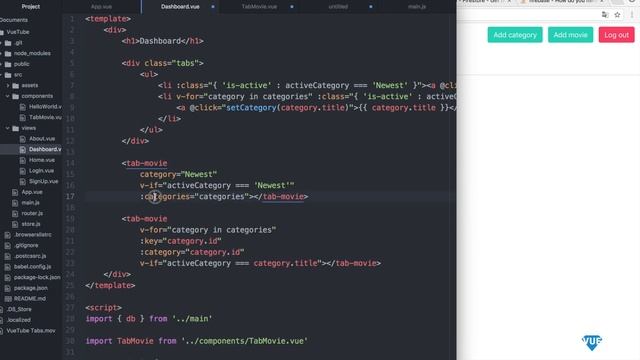
Task: Bookmark the page with the star icon
Action: (x=617, y=15)
